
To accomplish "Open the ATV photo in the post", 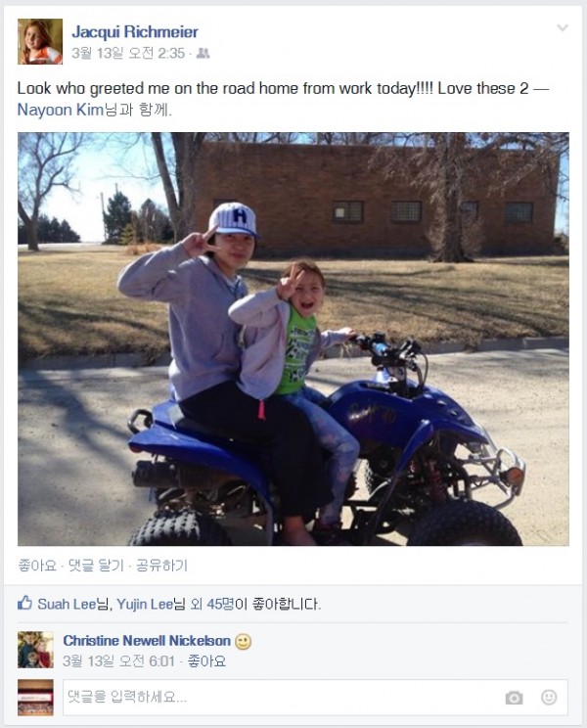I will (x=293, y=339).
